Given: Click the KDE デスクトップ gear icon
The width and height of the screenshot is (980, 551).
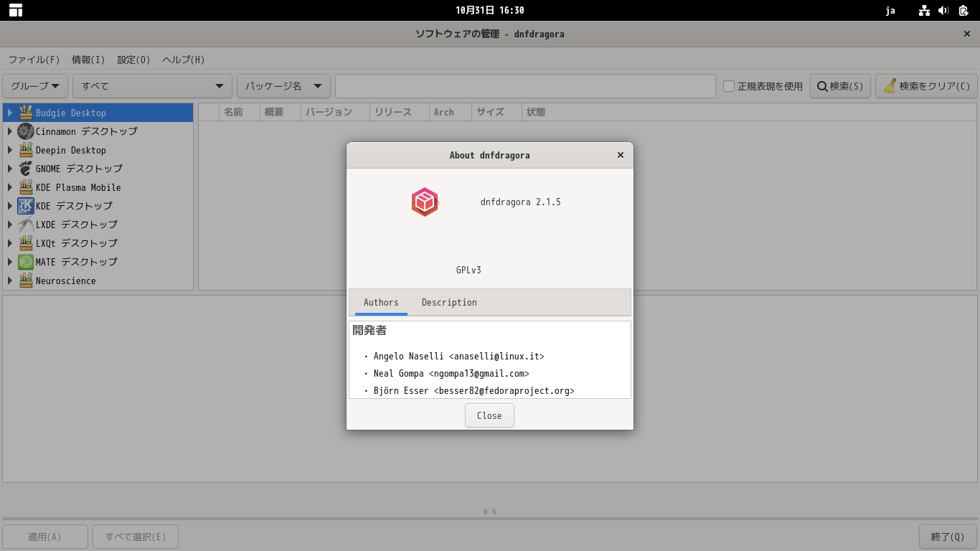Looking at the screenshot, I should tap(26, 206).
